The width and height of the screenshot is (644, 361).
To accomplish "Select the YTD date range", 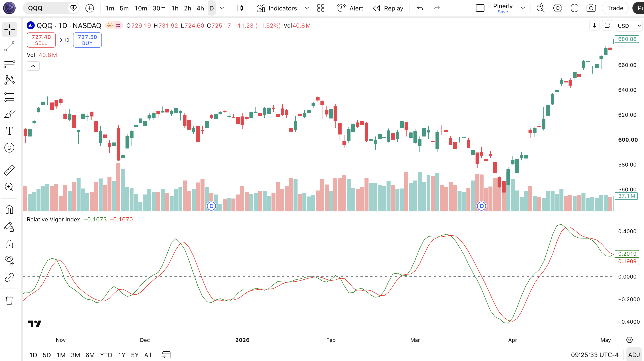I will (106, 355).
